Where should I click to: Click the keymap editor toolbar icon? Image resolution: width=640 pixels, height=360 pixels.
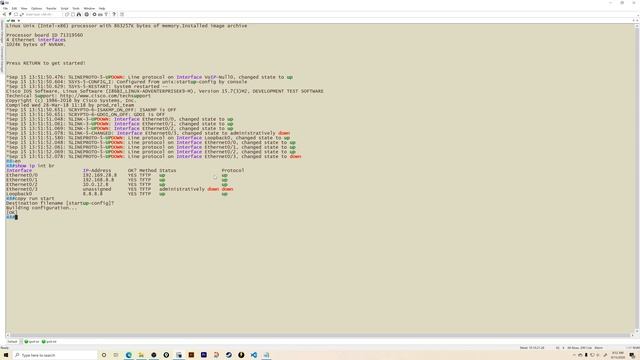[100, 14]
